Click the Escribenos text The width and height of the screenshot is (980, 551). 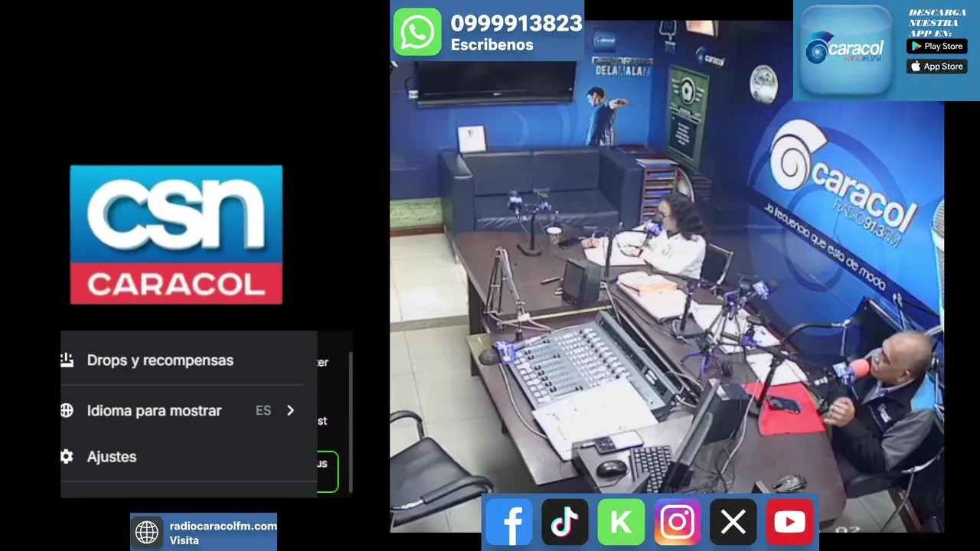[x=492, y=45]
